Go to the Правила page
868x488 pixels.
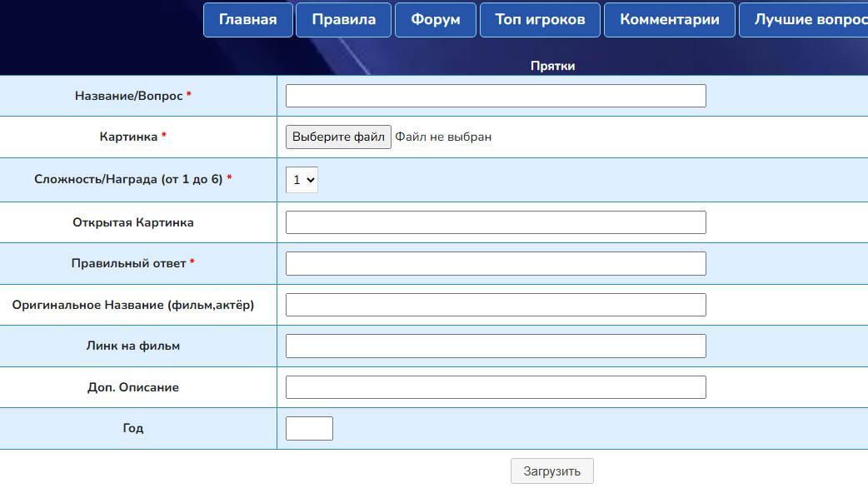[x=343, y=20]
